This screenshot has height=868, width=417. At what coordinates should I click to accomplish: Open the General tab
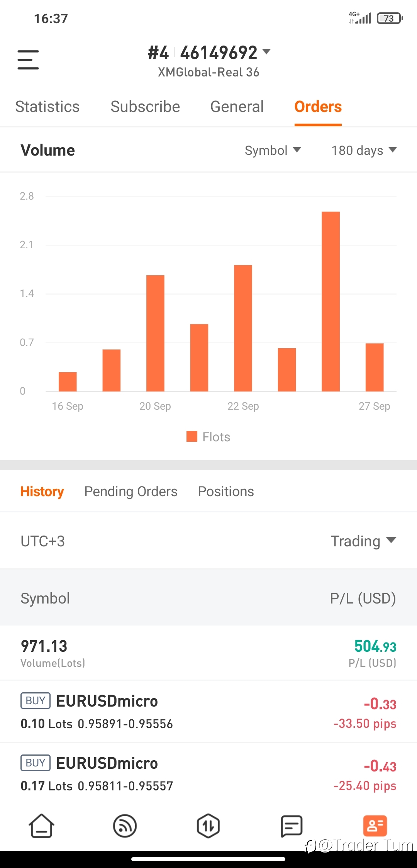[237, 107]
